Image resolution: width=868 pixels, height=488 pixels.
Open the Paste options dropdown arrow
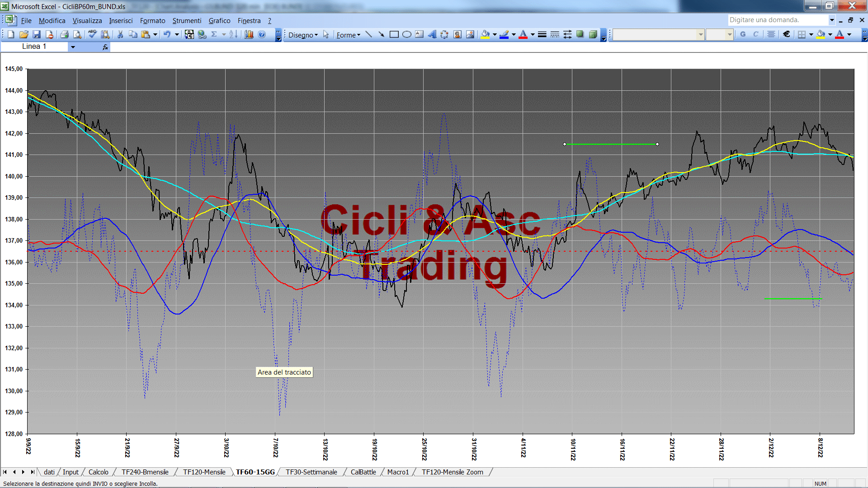(155, 34)
